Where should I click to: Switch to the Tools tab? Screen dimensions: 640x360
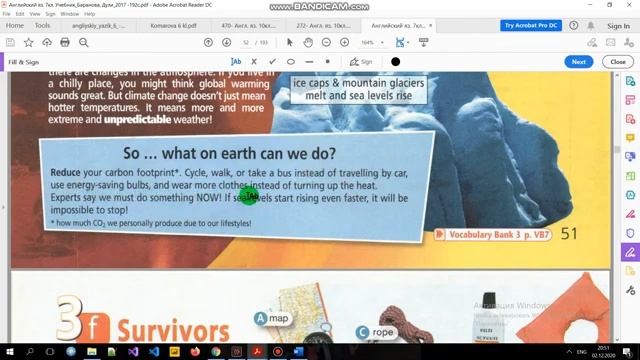[42, 25]
